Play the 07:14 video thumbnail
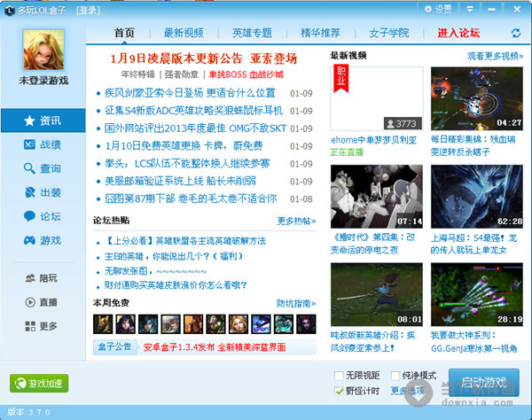532x420 pixels. [x=377, y=197]
